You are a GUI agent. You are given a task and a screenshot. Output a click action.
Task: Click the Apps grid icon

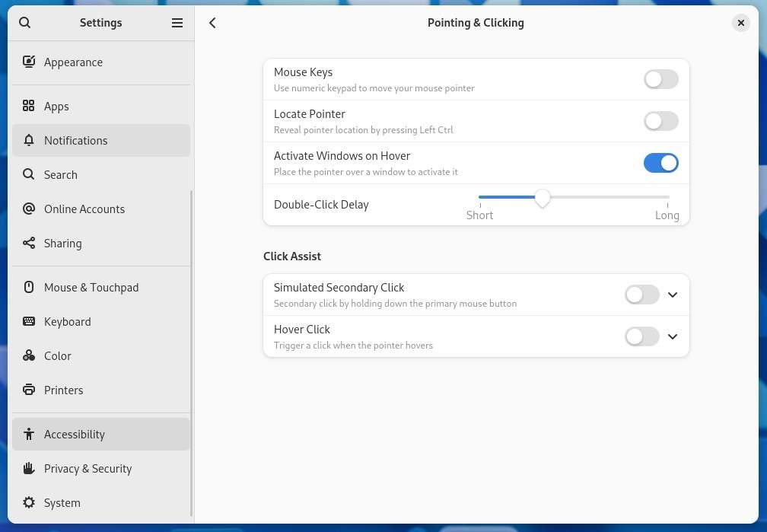29,107
